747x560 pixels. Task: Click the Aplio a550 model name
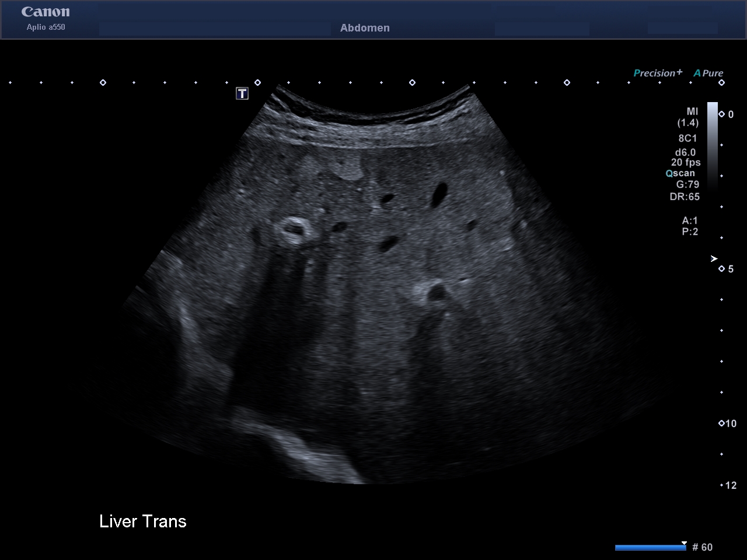(46, 27)
